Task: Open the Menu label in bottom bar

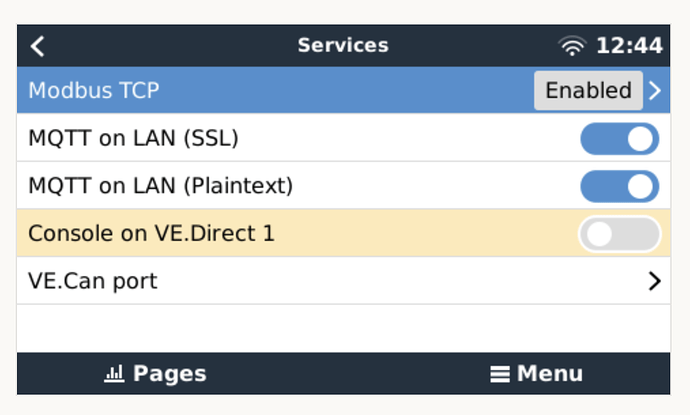Action: [549, 374]
